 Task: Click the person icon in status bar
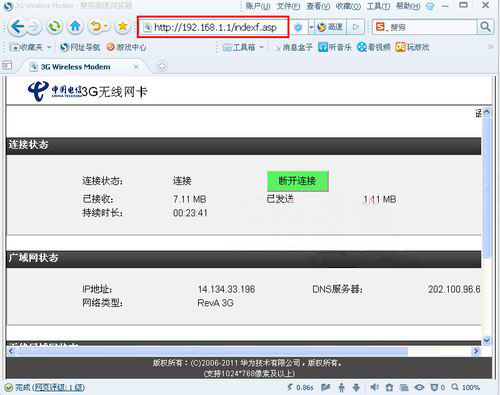point(341,387)
